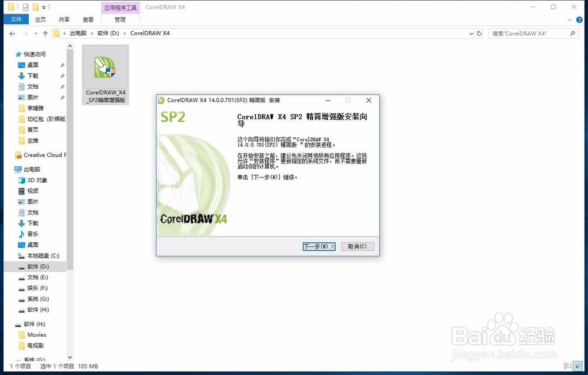The image size is (588, 375).
Task: Refresh the current folder view
Action: pos(479,34)
